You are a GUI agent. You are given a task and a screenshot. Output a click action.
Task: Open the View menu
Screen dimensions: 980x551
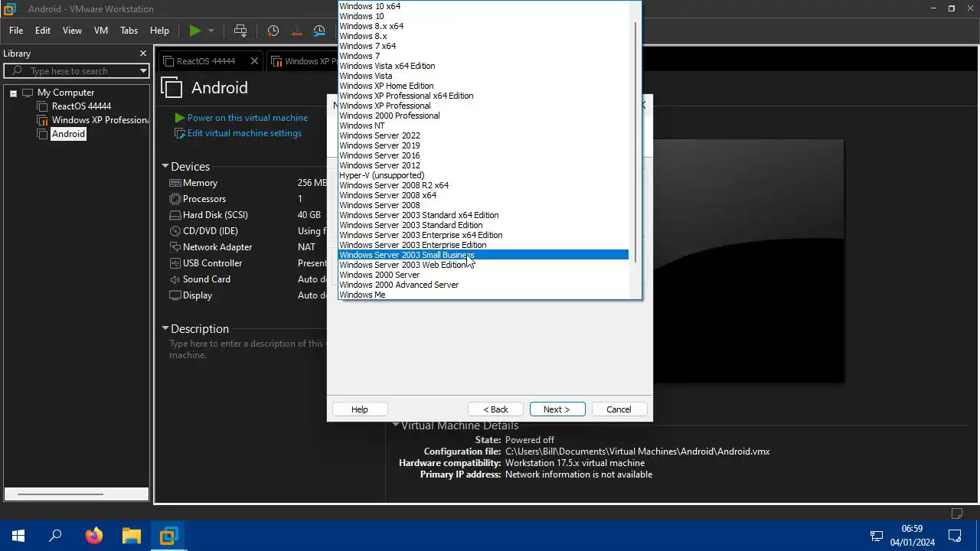click(72, 31)
